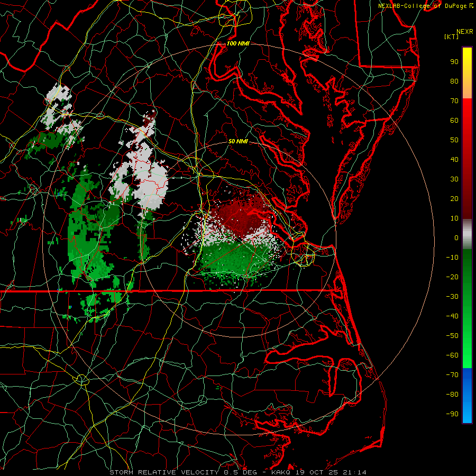
Task: Click the -70 scale value
Action: 452,375
